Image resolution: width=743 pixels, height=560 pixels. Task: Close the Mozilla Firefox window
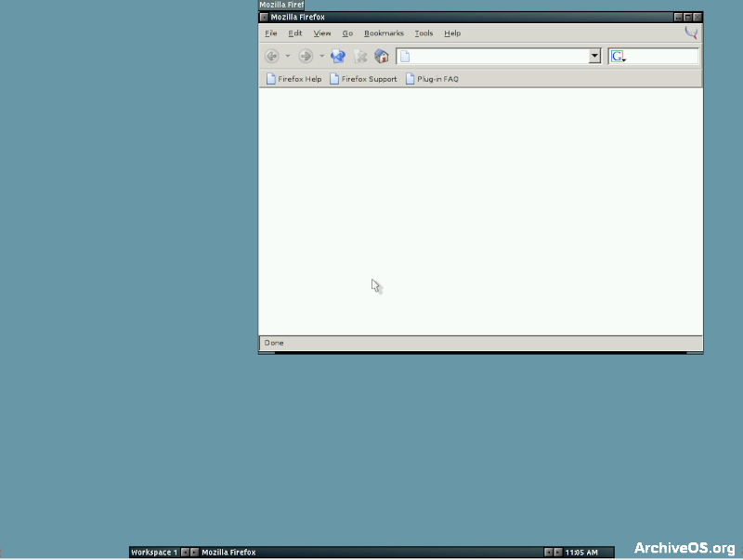coord(697,17)
